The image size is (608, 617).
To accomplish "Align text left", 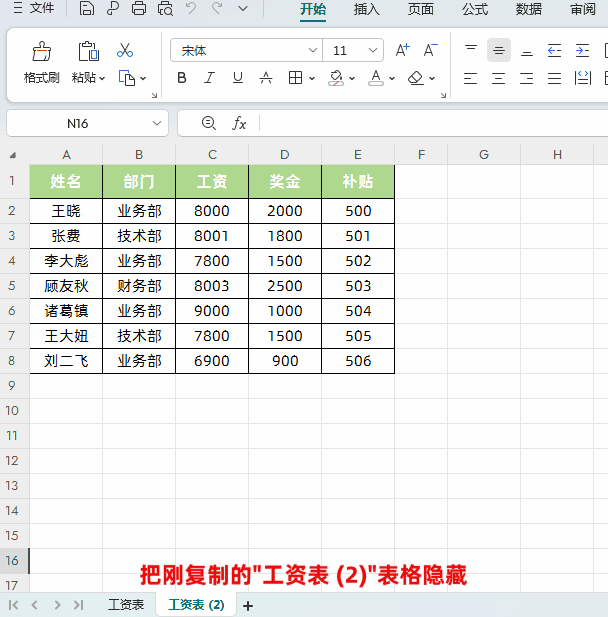I will [x=471, y=78].
